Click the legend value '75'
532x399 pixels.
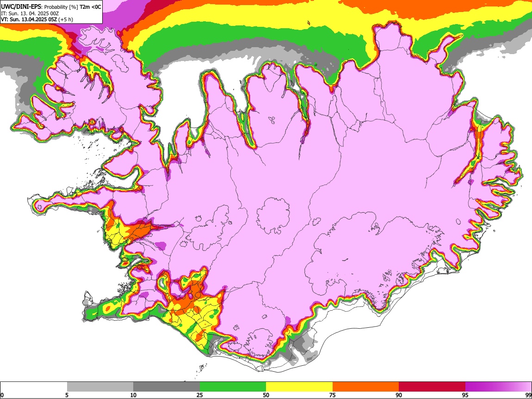332,395
